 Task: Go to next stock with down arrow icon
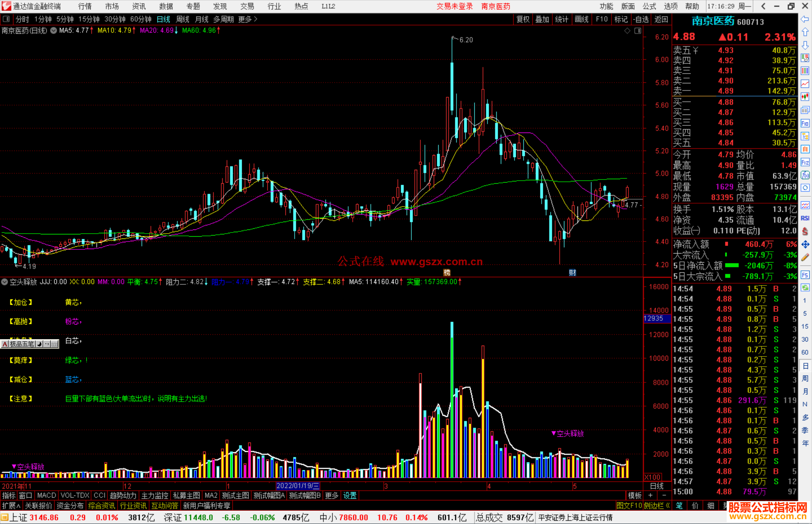[805, 45]
